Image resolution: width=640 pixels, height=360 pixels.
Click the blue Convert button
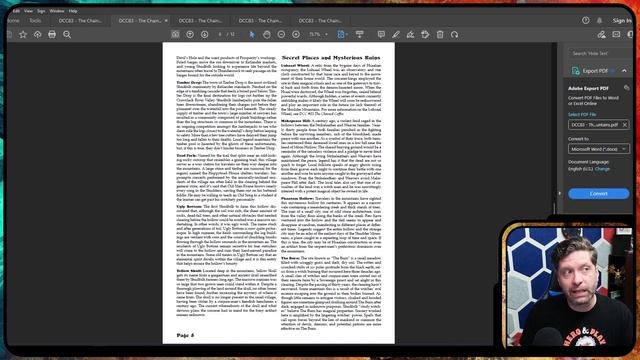click(598, 193)
